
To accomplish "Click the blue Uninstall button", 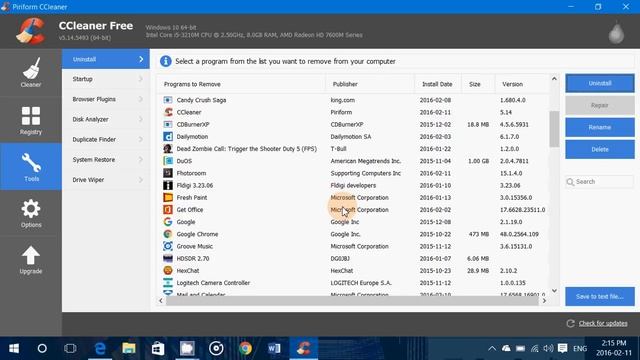I will point(600,83).
